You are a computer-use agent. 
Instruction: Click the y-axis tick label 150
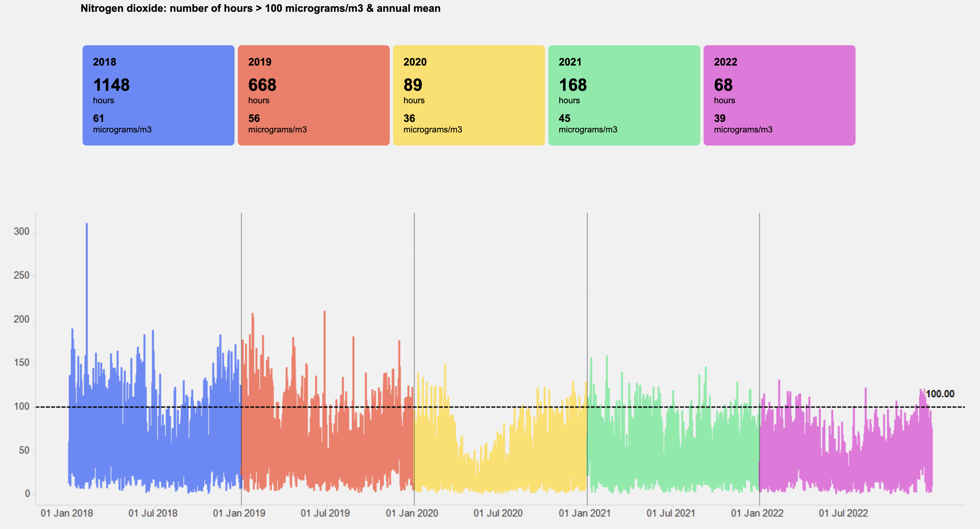point(21,363)
